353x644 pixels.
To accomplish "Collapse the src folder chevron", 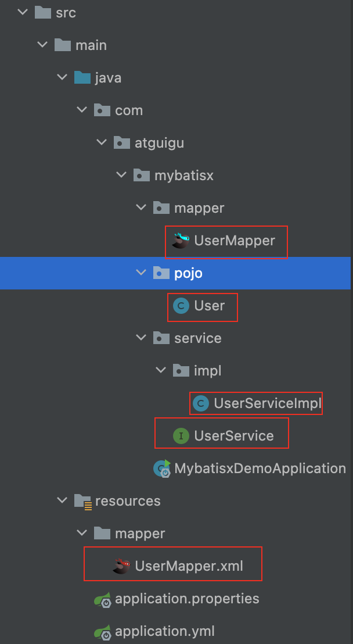I will 22,13.
